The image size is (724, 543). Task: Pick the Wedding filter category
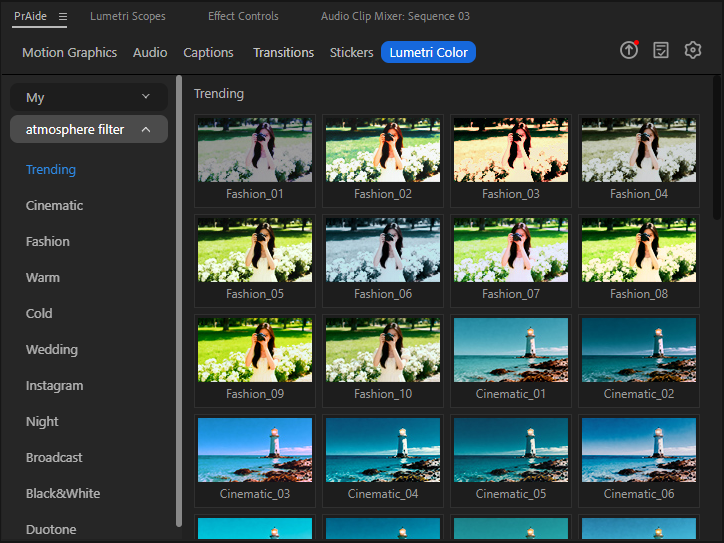[51, 349]
